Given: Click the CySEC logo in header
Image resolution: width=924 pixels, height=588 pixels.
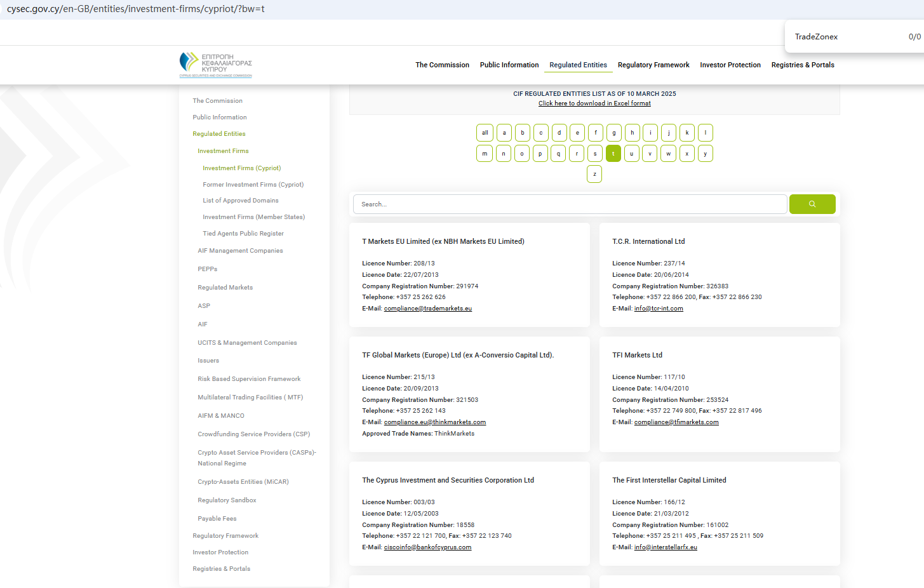Looking at the screenshot, I should point(215,65).
